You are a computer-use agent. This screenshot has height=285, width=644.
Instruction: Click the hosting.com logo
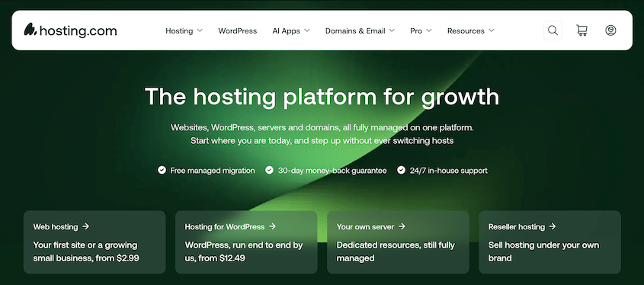coord(70,30)
